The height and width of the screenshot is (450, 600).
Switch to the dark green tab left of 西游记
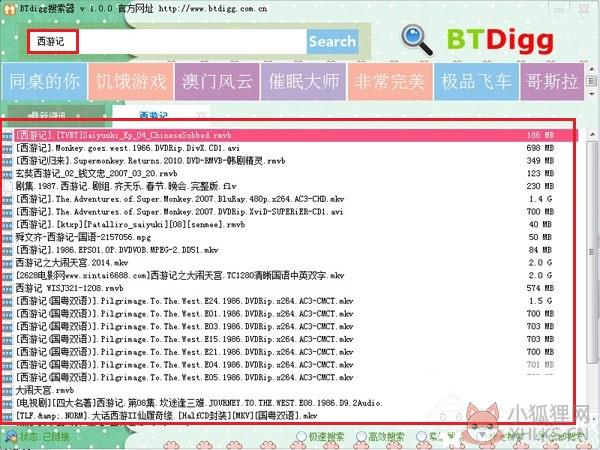[x=56, y=114]
